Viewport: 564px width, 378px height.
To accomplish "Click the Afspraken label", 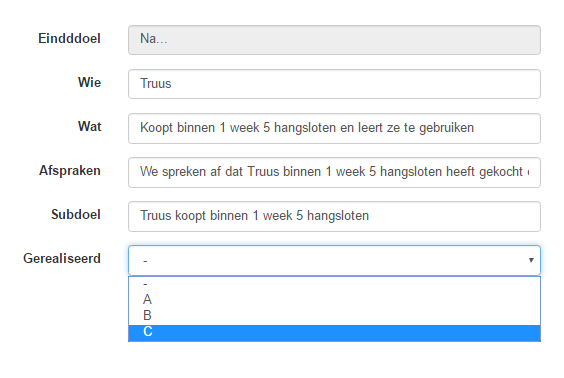I will click(x=70, y=170).
